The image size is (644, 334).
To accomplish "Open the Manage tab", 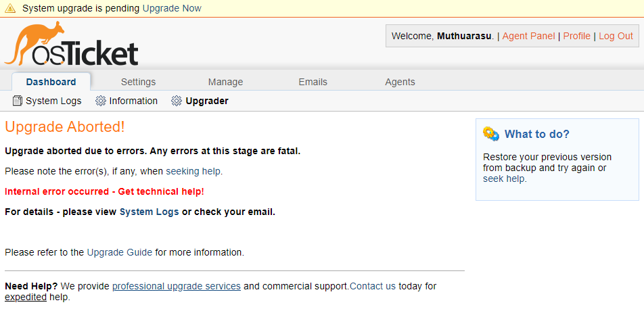I will 225,82.
